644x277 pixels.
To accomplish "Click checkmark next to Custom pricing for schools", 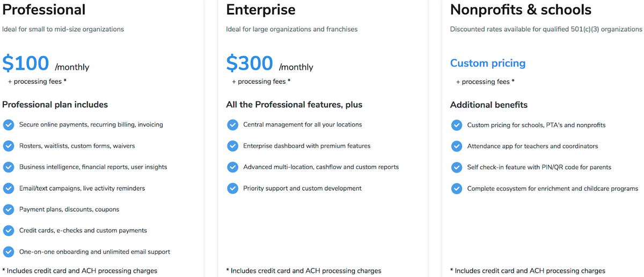I will click(457, 125).
